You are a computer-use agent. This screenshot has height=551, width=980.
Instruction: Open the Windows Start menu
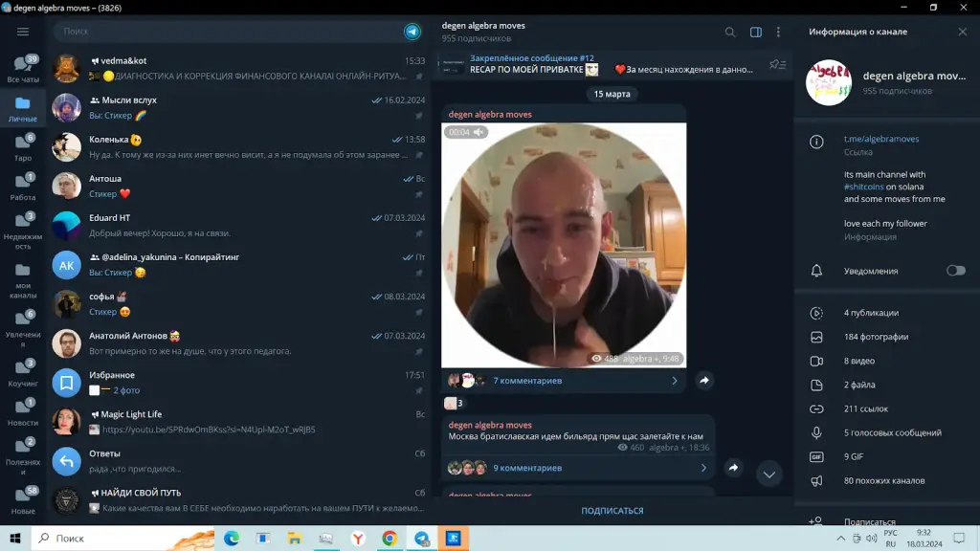15,538
